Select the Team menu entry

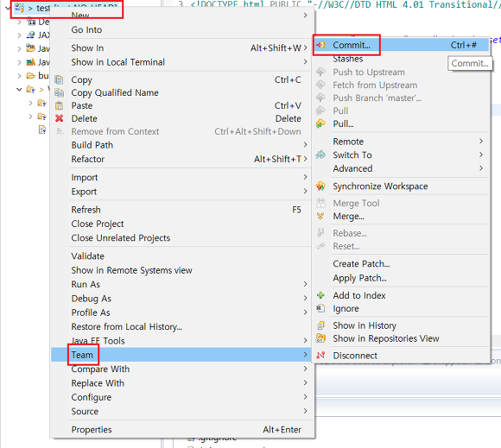182,355
